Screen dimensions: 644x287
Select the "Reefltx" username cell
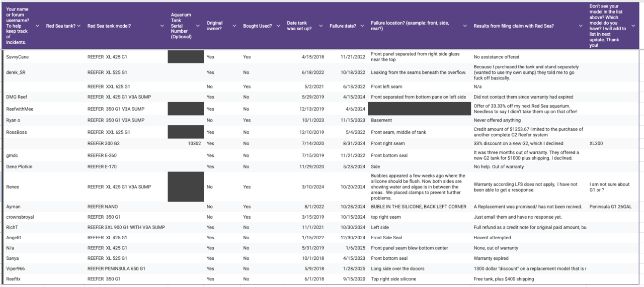tap(23, 279)
